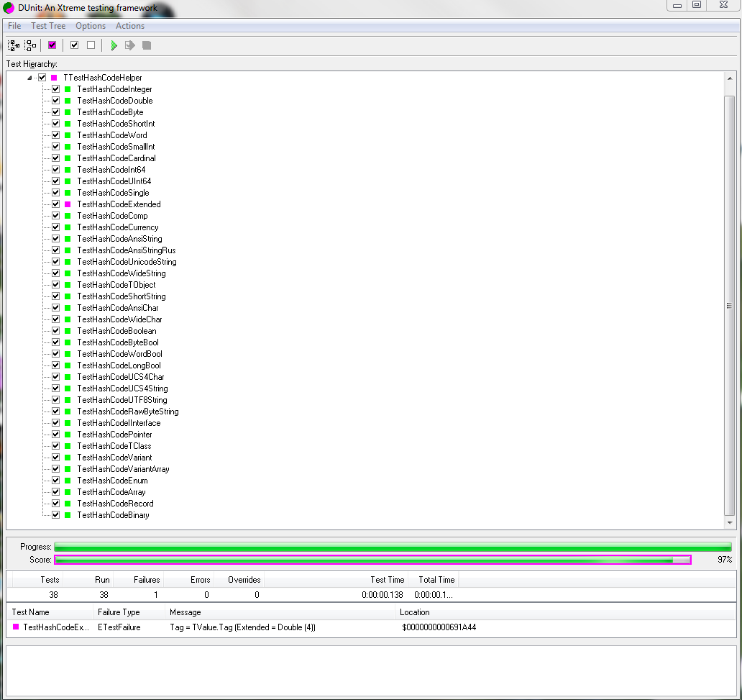
Task: Click the Test Time column header
Action: pos(335,580)
